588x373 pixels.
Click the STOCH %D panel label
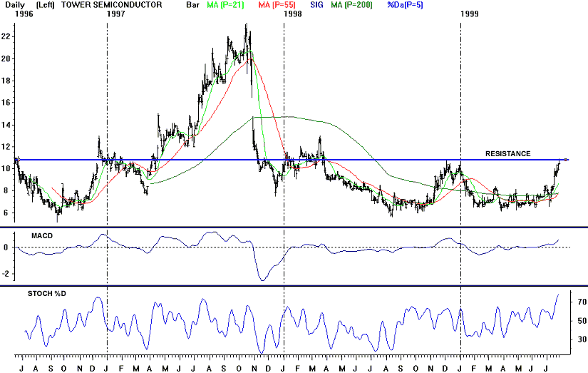coord(47,294)
